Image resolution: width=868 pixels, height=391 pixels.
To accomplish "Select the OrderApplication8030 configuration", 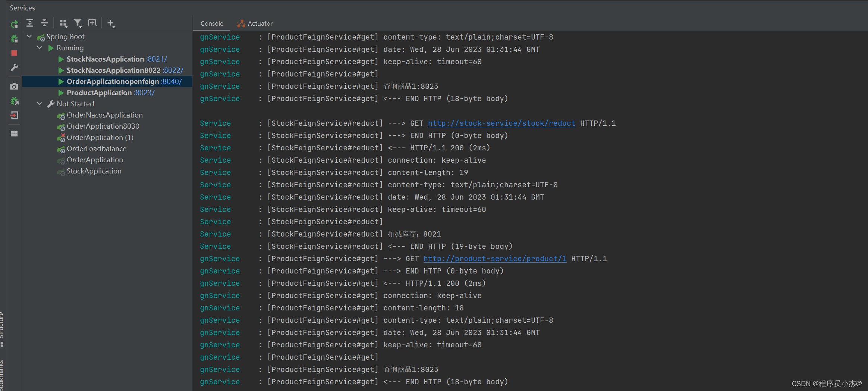I will click(x=103, y=126).
